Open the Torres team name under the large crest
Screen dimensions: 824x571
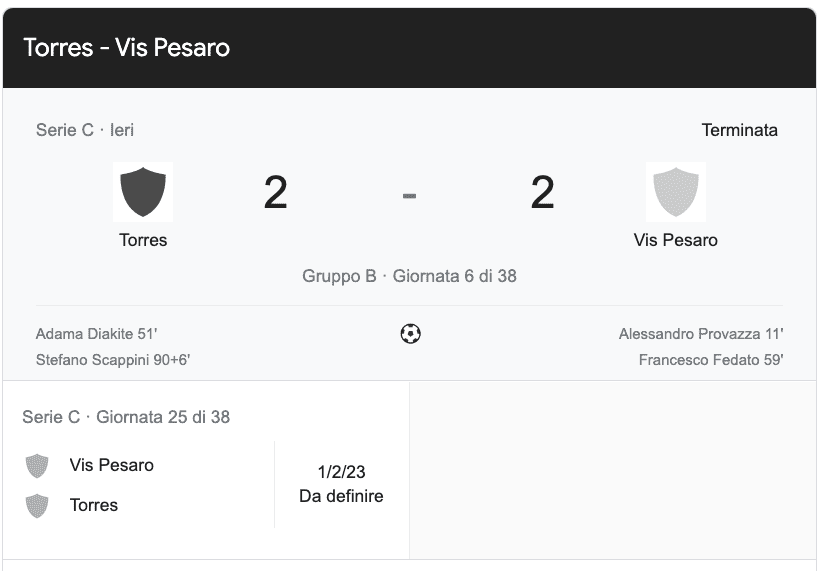[x=143, y=240]
